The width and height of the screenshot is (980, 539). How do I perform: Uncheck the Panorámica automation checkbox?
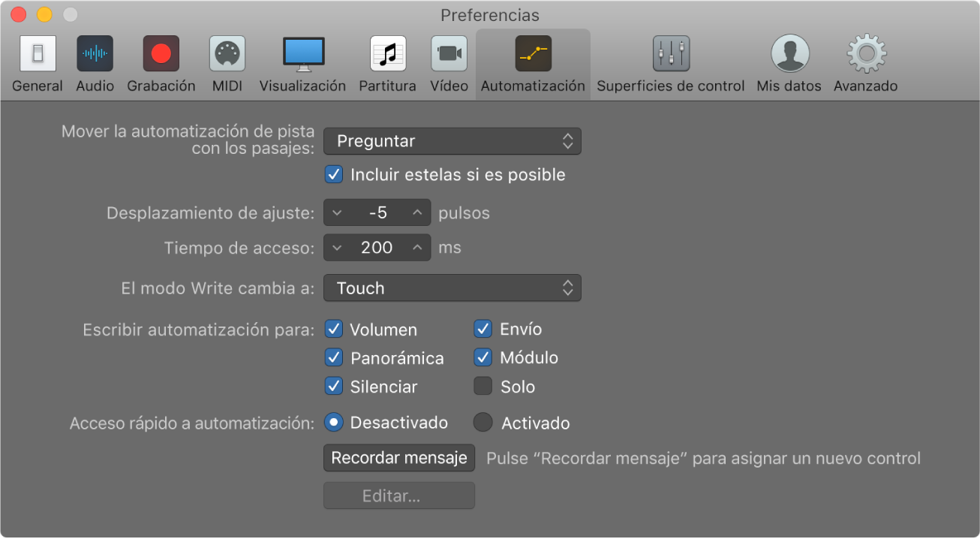[x=334, y=358]
